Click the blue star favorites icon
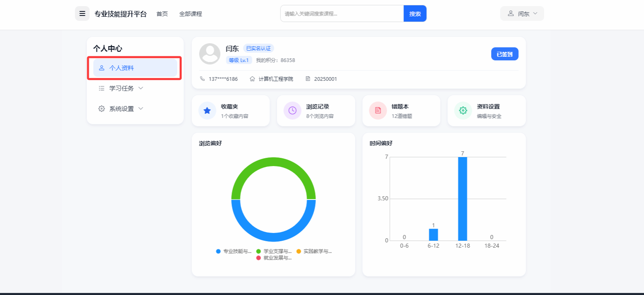644x295 pixels. (207, 111)
